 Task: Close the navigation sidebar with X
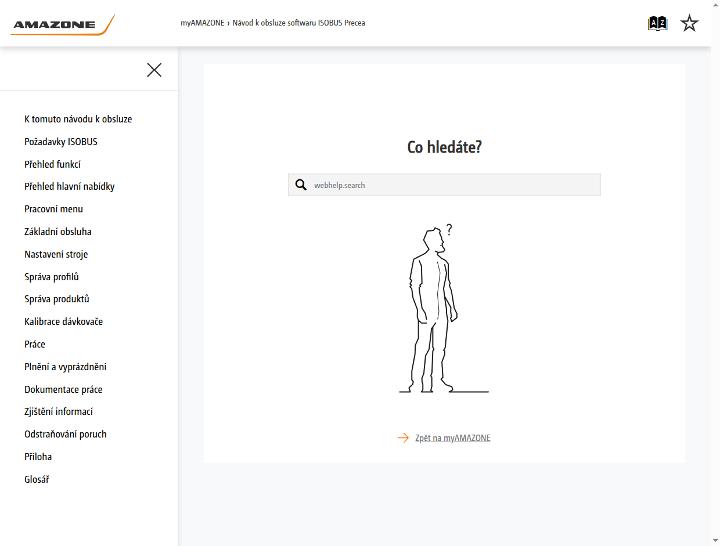click(x=154, y=70)
